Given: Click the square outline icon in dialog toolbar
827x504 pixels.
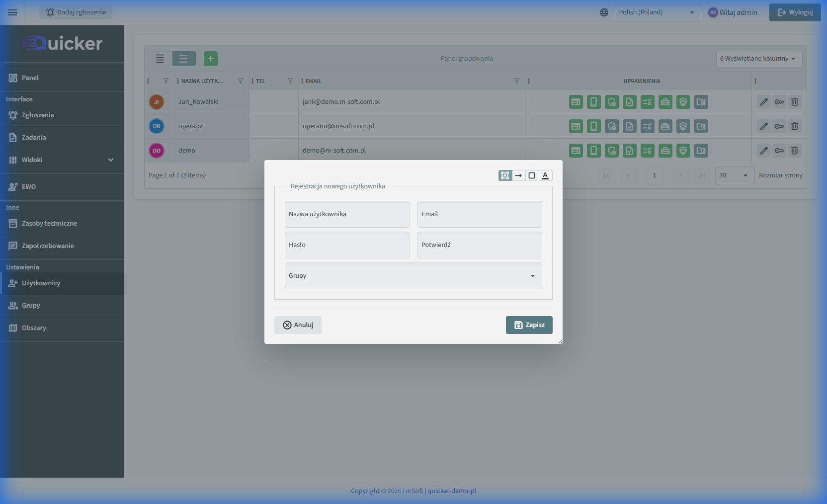Looking at the screenshot, I should click(532, 175).
